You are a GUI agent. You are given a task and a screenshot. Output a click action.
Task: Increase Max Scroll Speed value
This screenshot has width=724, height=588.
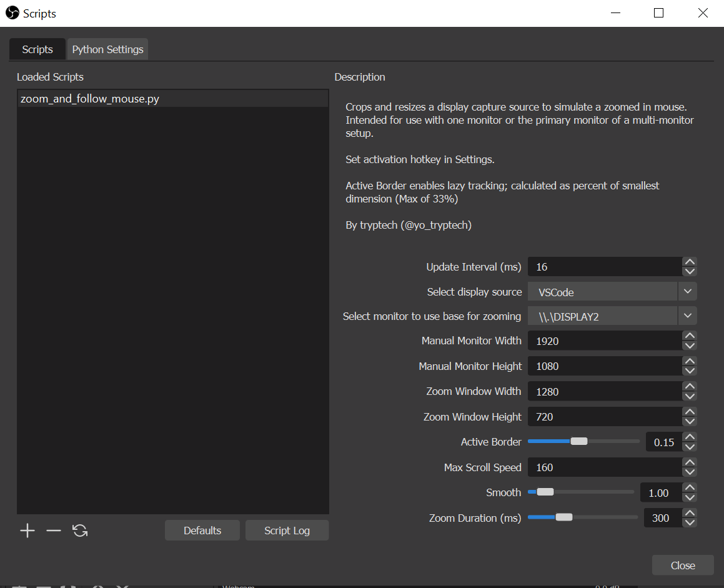pyautogui.click(x=690, y=462)
